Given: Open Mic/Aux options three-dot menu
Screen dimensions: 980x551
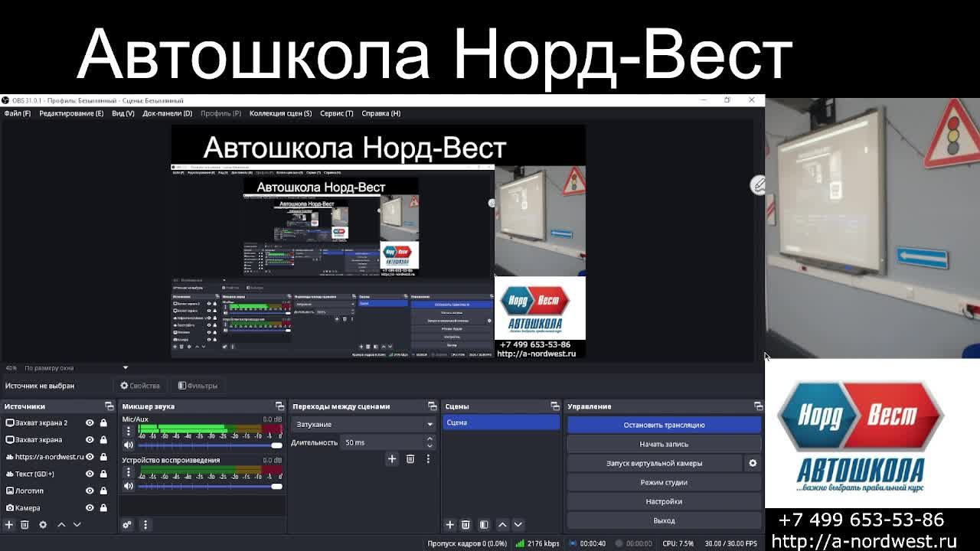Looking at the screenshot, I should pyautogui.click(x=129, y=432).
